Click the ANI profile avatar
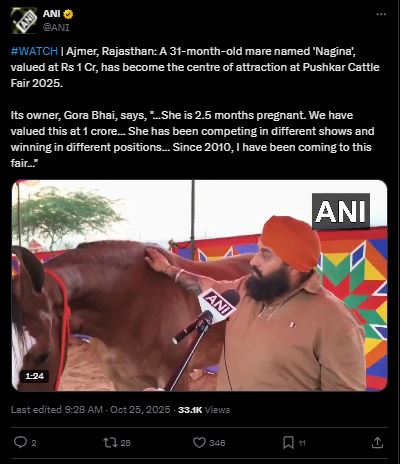The image size is (400, 464). 24,20
